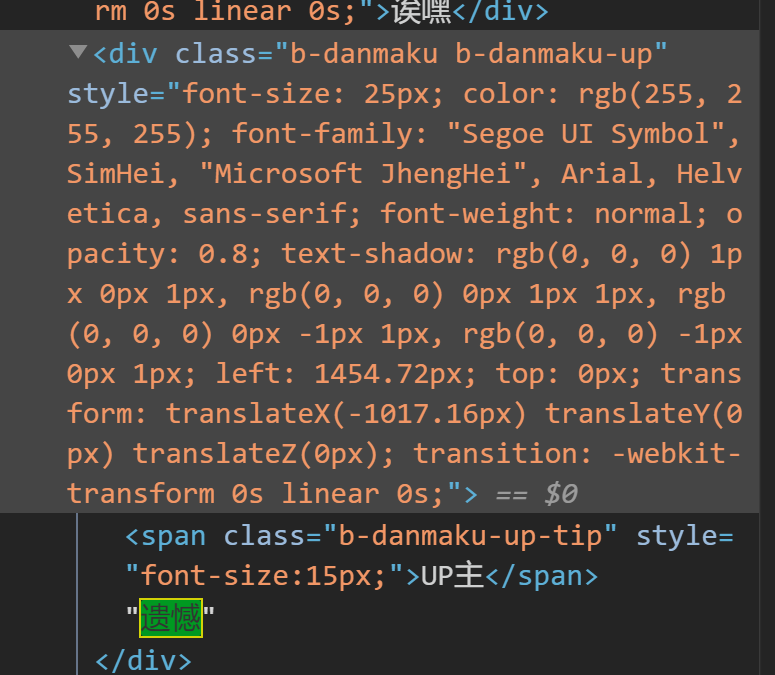This screenshot has width=775, height=675.
Task: Click the "== $0" selected-node marker
Action: pos(537,493)
